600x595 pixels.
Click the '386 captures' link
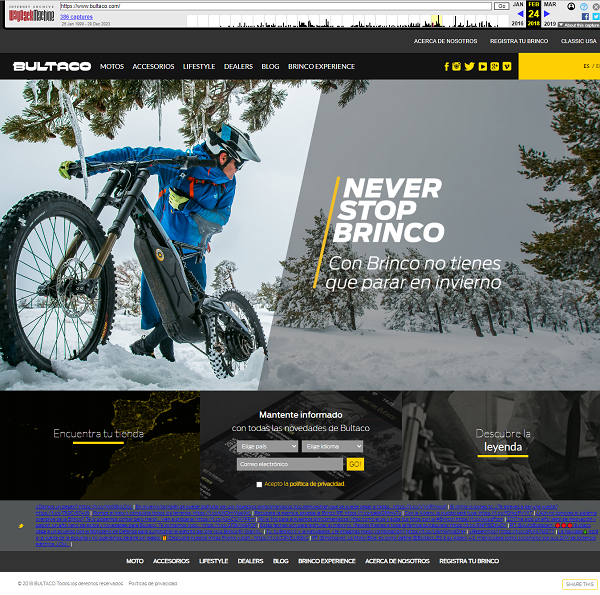(x=78, y=17)
